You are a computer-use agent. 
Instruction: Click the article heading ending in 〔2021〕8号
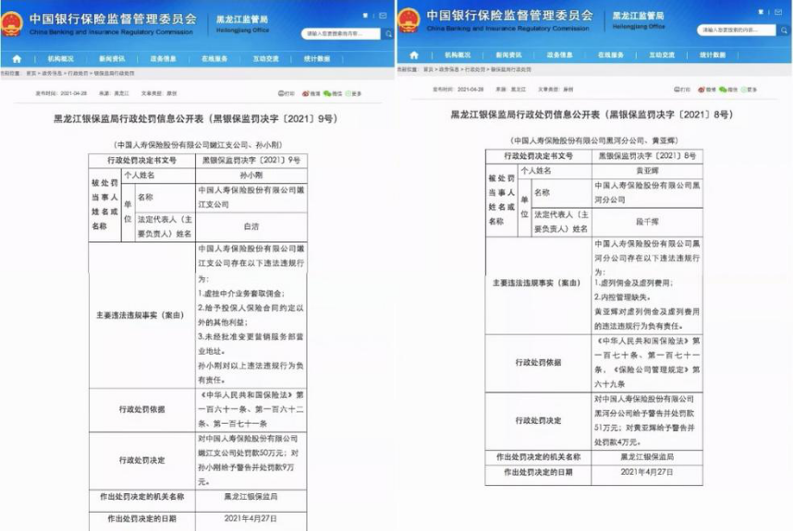coord(592,115)
